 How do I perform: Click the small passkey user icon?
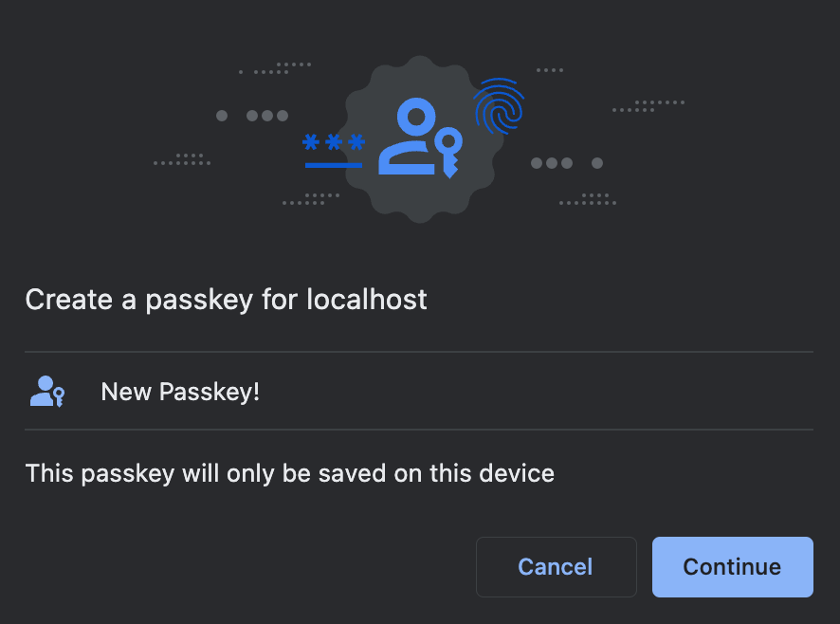point(47,392)
